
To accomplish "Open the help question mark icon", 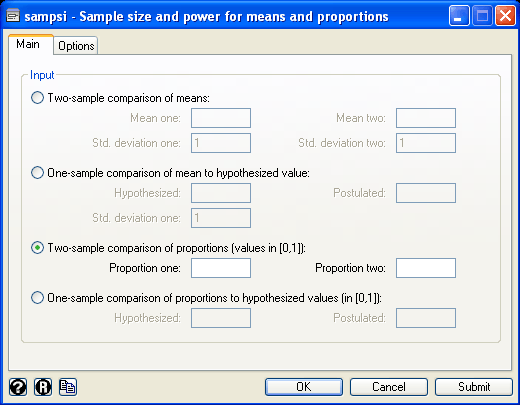I will click(x=18, y=387).
